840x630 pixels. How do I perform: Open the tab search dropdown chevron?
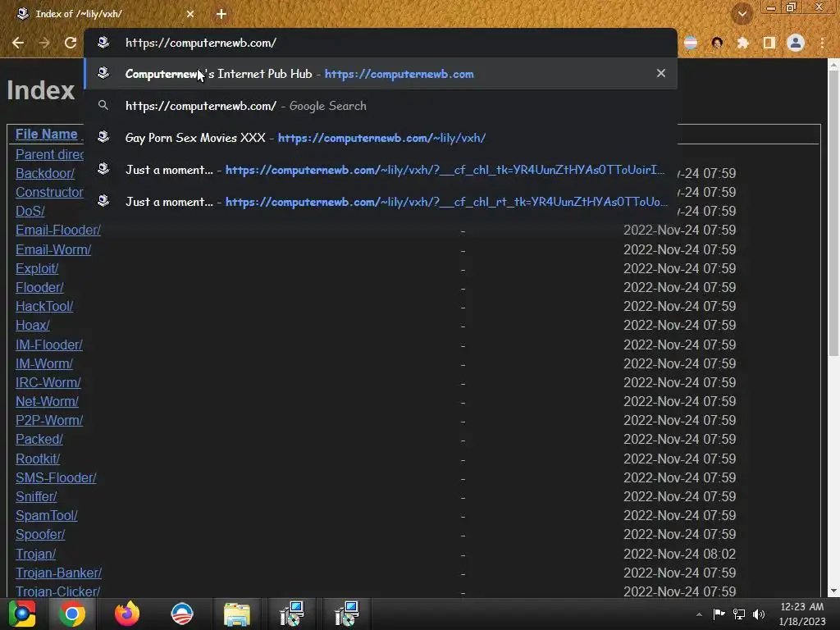click(x=742, y=14)
